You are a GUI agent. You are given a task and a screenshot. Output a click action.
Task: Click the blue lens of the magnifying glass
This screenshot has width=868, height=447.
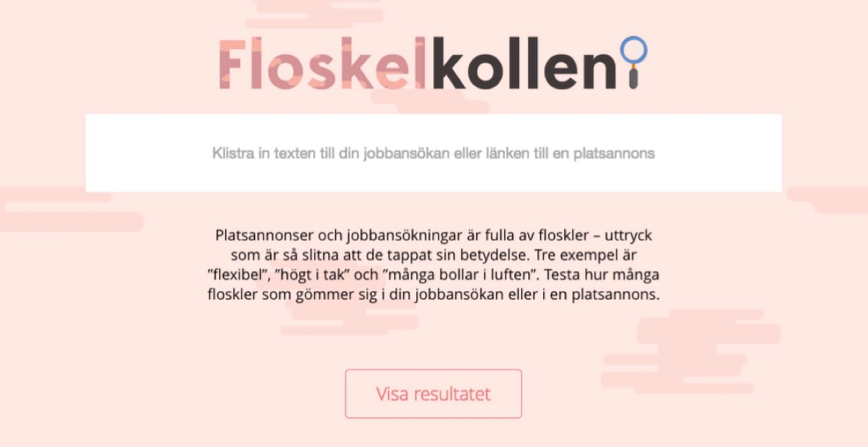[633, 50]
